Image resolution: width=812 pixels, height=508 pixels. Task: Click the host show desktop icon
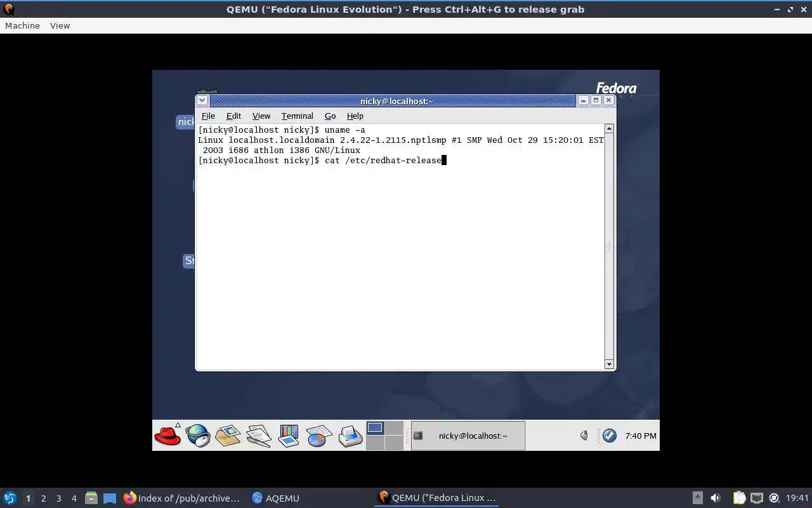pos(110,498)
